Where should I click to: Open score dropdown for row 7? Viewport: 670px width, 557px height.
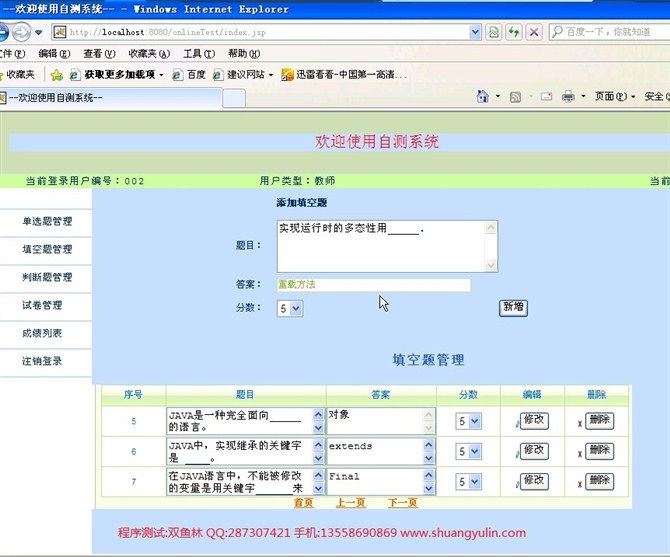(468, 482)
